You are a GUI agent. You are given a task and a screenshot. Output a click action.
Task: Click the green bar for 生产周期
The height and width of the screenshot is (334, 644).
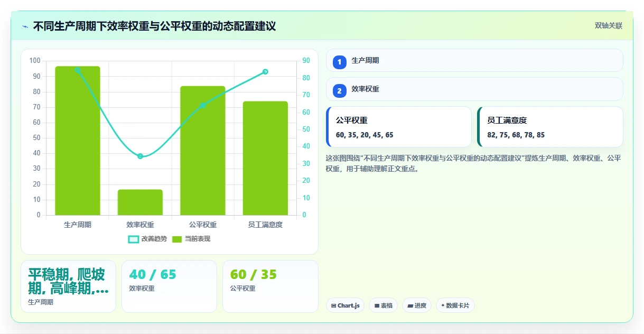point(78,141)
